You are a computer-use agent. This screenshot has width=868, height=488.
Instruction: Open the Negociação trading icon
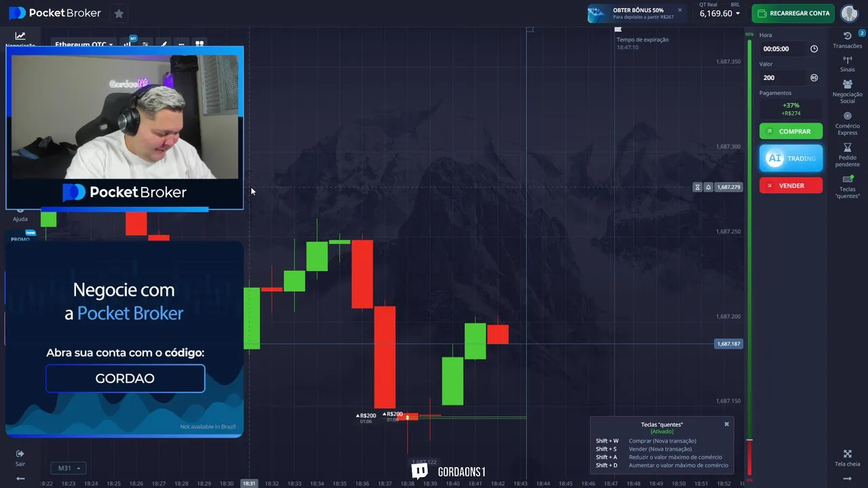click(x=20, y=37)
